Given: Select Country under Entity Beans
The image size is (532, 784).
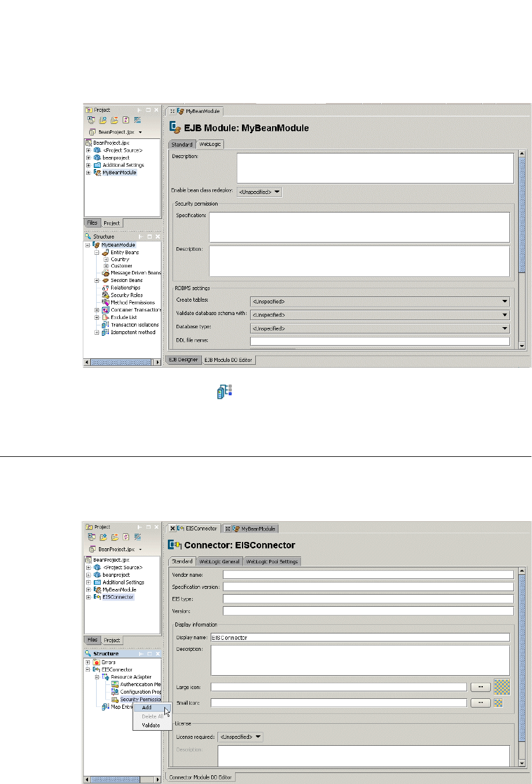Looking at the screenshot, I should (120, 259).
